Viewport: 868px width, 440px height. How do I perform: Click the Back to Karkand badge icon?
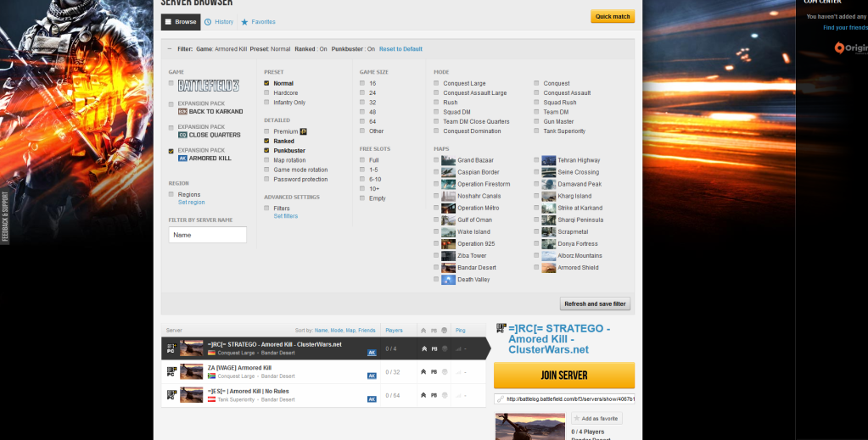click(x=182, y=112)
